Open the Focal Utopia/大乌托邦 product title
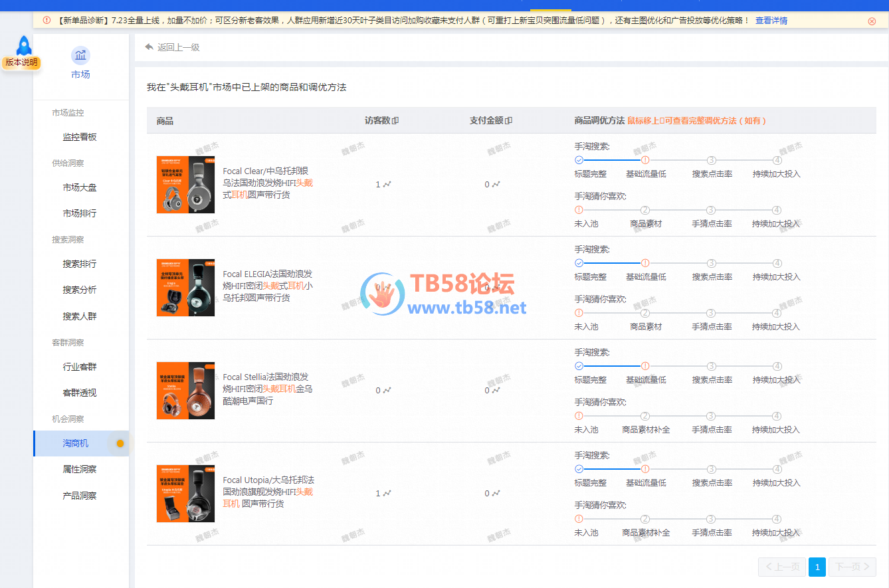This screenshot has width=889, height=588. tap(268, 492)
